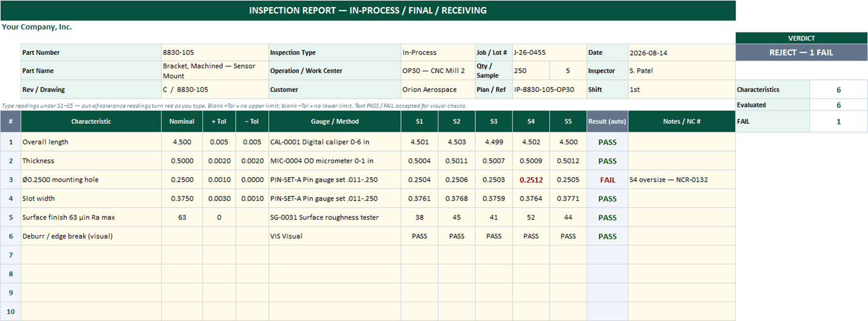Image resolution: width=868 pixels, height=321 pixels.
Task: Click the − Tol column header
Action: [252, 122]
